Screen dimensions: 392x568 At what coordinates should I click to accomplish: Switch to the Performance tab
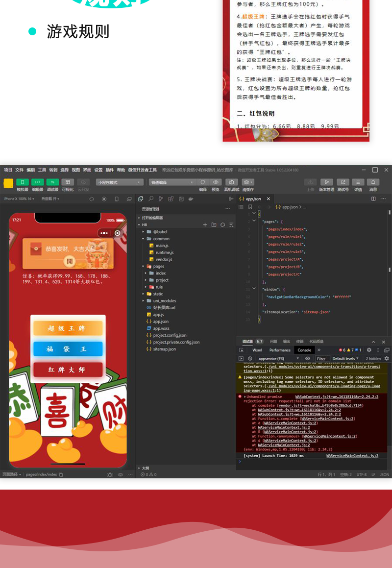[280, 350]
